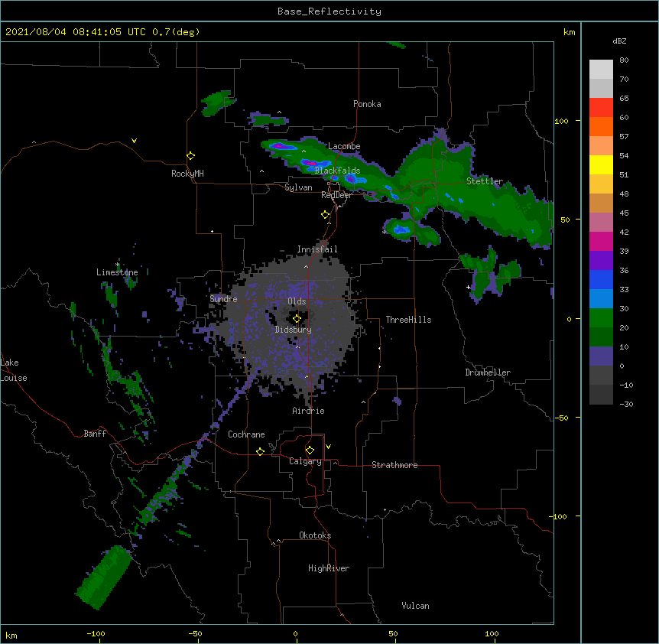This screenshot has height=644, width=659.
Task: Click the 80 value on the dBZ scale
Action: click(x=624, y=60)
